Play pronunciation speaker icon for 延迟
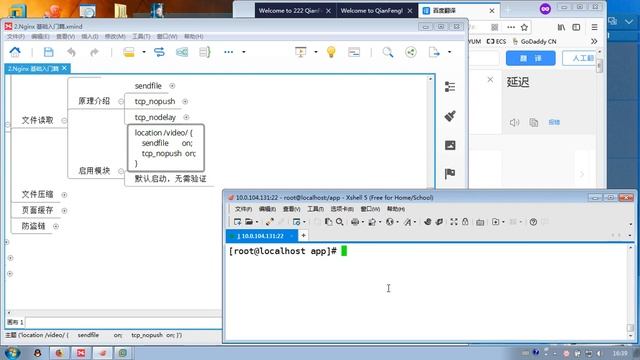 click(x=514, y=122)
